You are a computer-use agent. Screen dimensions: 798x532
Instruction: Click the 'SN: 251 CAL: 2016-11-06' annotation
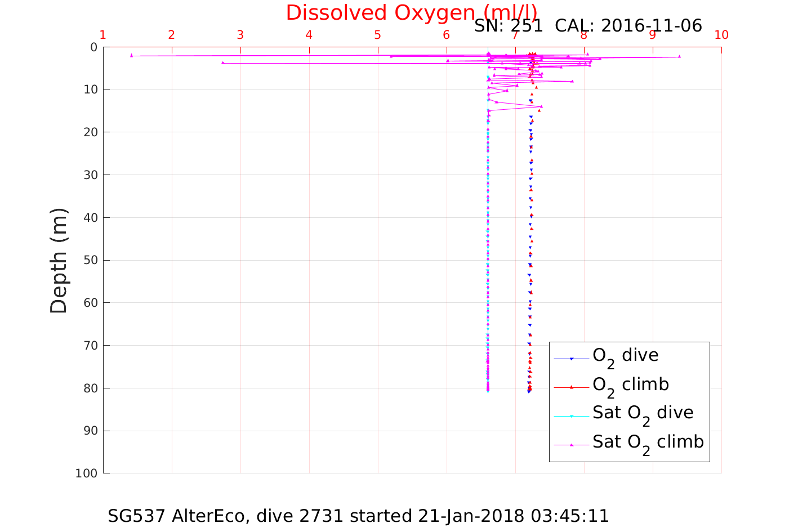click(588, 26)
